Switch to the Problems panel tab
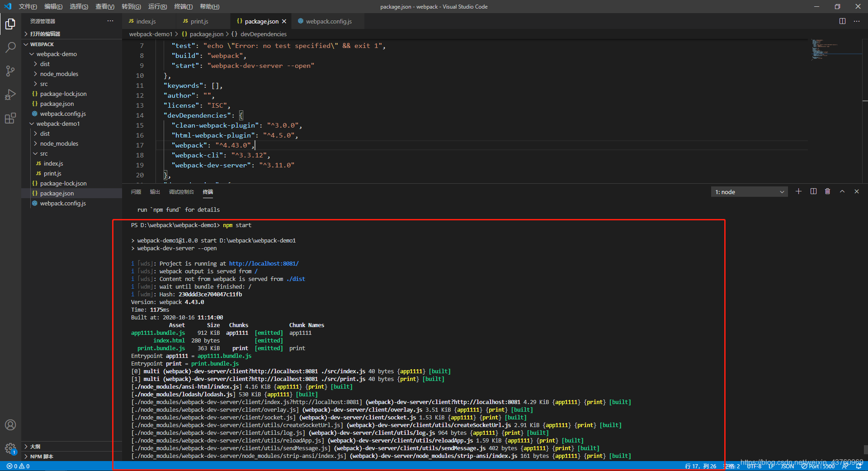The image size is (868, 471). (136, 192)
